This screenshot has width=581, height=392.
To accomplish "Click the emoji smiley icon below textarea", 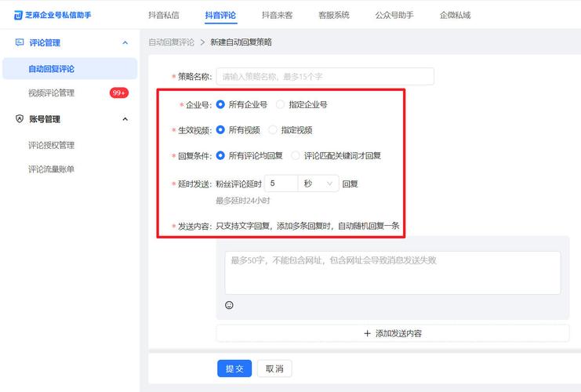I will coord(229,305).
